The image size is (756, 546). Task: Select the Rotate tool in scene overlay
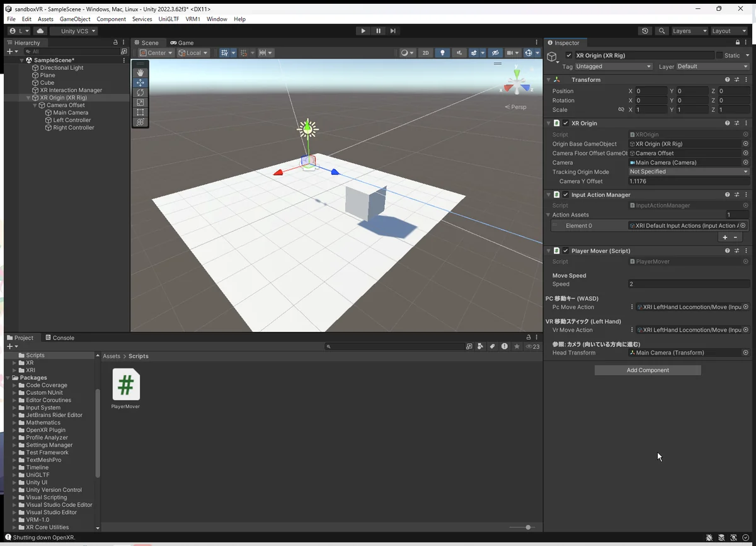(x=140, y=93)
